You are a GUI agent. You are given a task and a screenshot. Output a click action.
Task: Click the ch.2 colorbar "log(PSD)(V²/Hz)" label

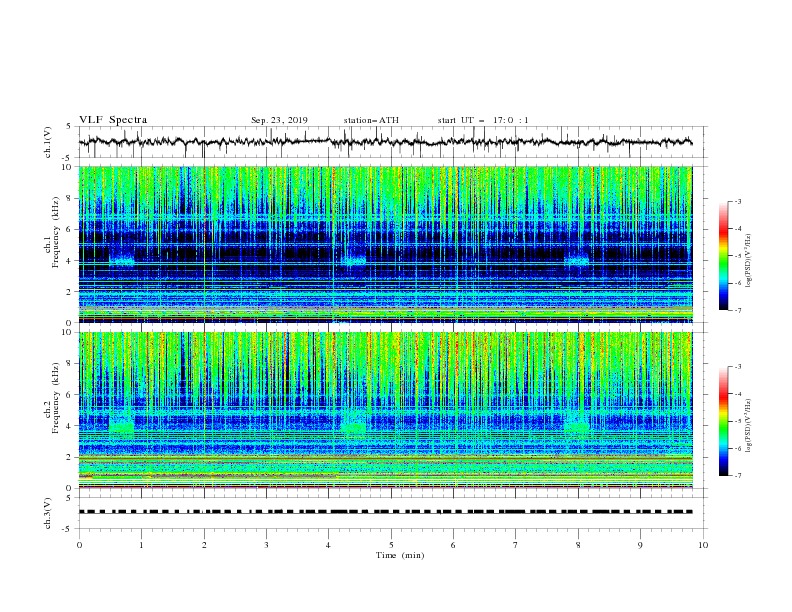pos(748,426)
